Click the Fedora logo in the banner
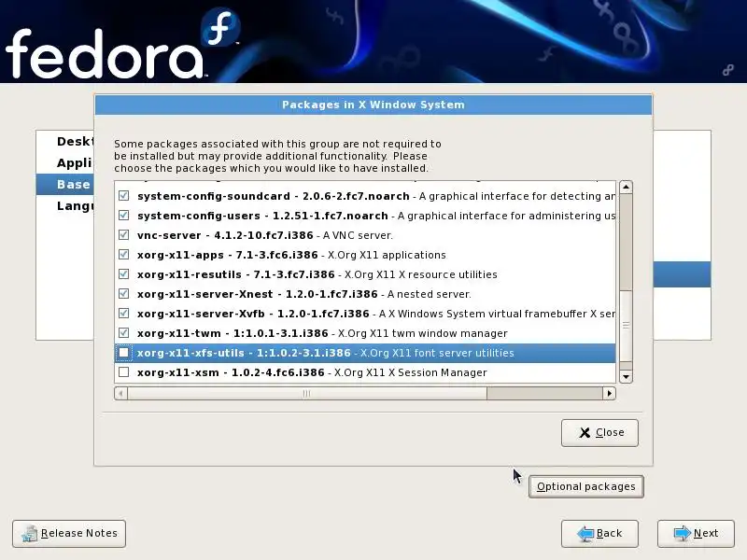This screenshot has height=560, width=747. (x=123, y=45)
